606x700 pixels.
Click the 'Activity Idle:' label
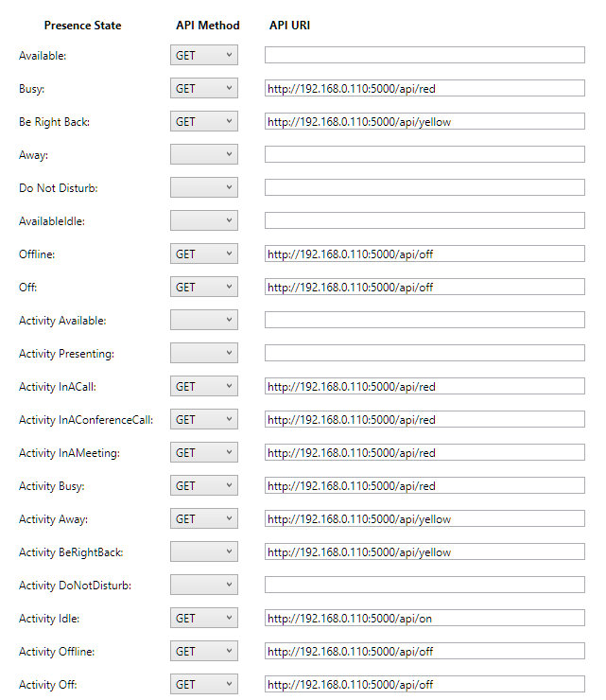coord(49,619)
